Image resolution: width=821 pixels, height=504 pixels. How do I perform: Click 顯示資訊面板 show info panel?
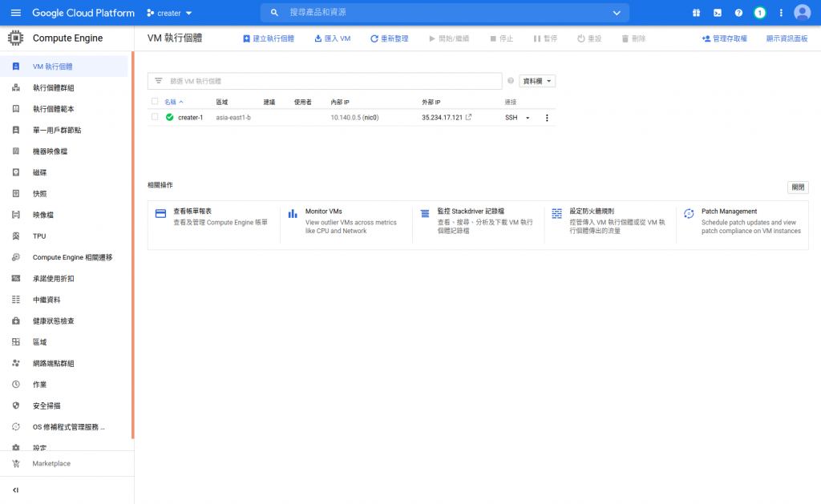click(787, 38)
